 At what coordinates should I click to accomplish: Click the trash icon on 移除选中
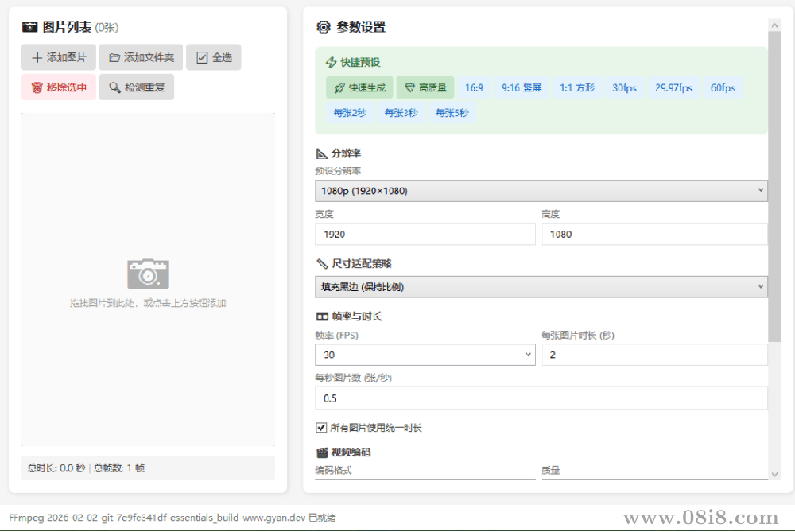pos(37,87)
